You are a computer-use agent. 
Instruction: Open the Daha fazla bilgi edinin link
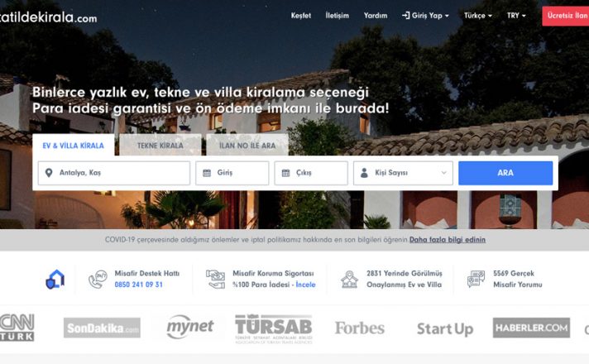click(x=448, y=240)
